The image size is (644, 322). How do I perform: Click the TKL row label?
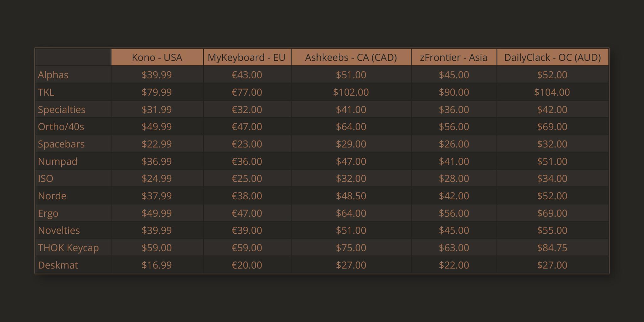click(x=46, y=92)
